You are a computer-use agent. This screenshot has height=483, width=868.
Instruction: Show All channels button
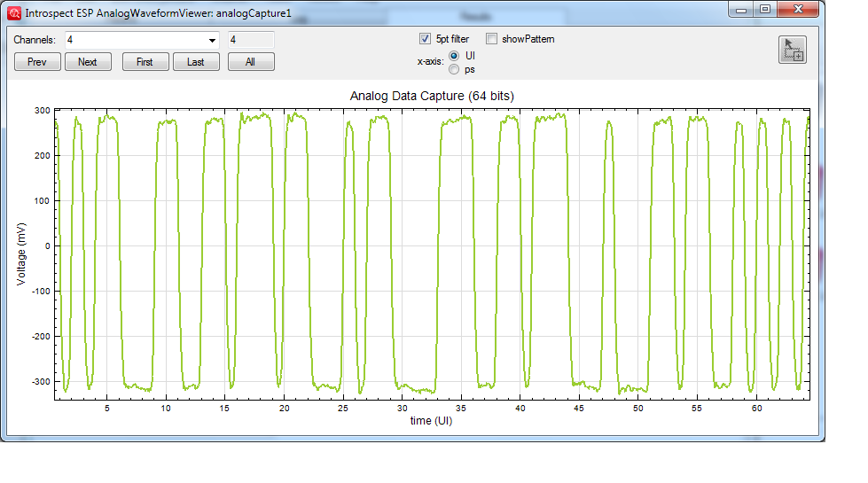pyautogui.click(x=251, y=62)
